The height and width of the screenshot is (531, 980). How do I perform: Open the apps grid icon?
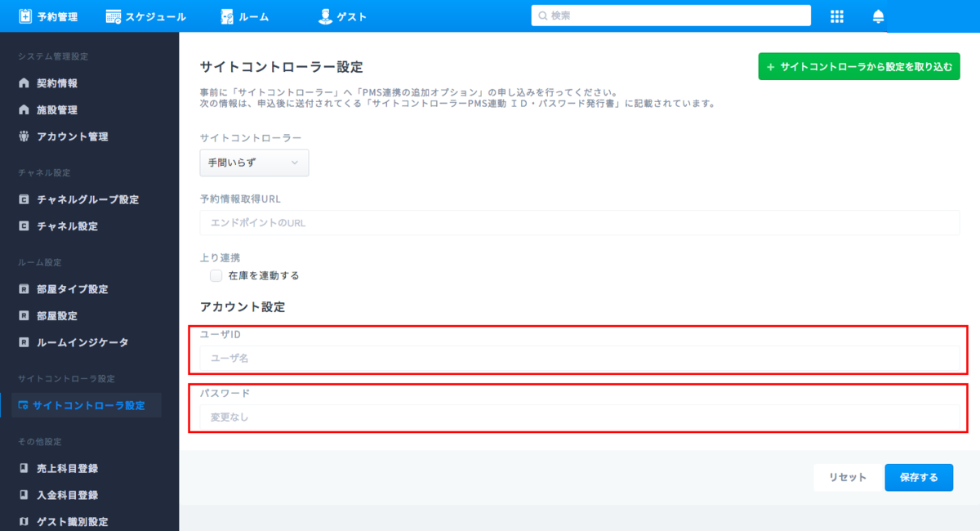pos(836,16)
